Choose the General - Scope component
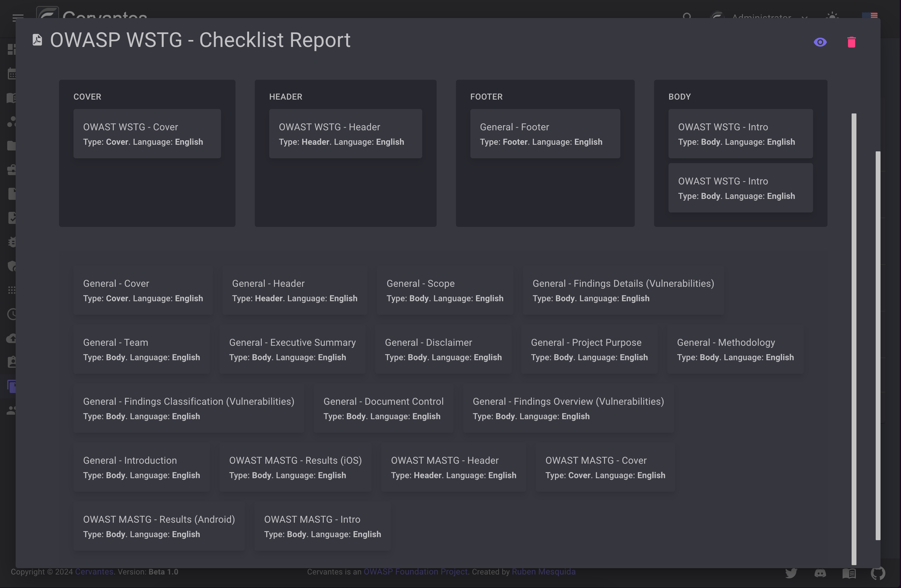 click(x=445, y=290)
